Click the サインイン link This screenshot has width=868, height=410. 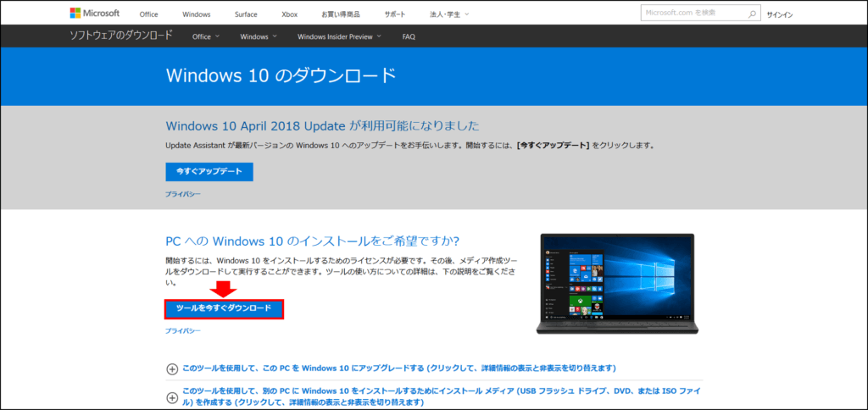(780, 15)
